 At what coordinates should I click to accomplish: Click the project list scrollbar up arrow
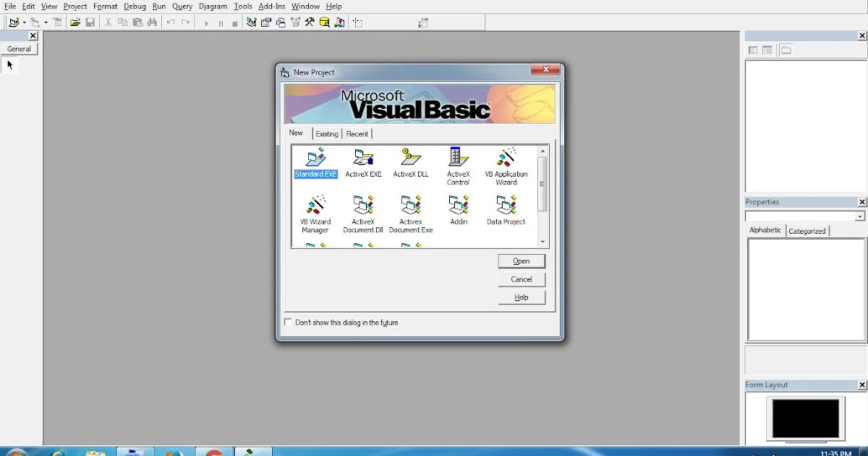(543, 151)
